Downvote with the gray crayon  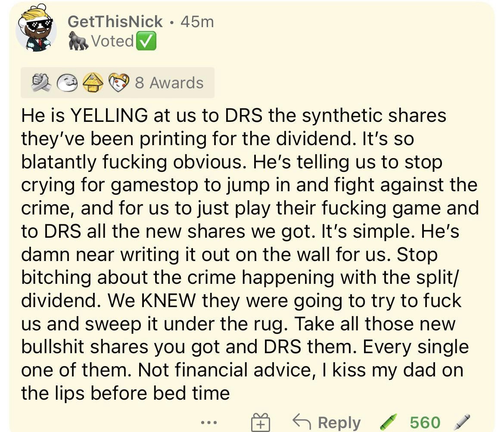(462, 422)
